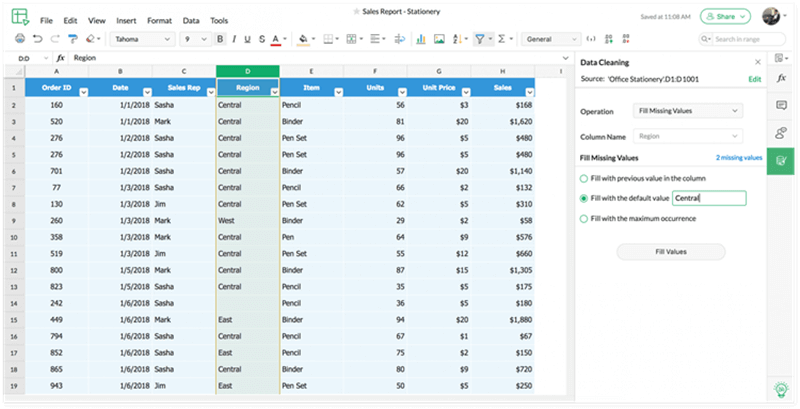
Task: Click the Sort A-Z icon
Action: (457, 39)
